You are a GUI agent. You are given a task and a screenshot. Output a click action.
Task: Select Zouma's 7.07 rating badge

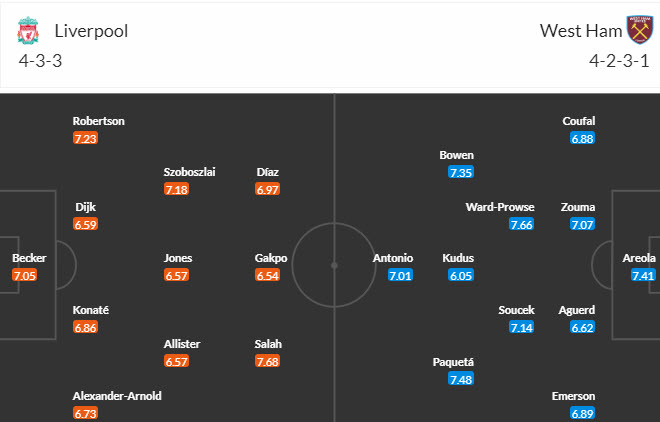[583, 223]
